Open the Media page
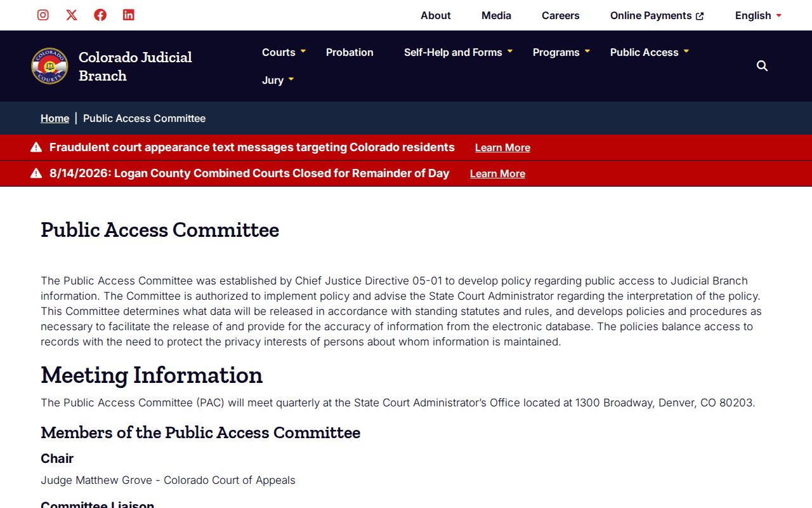This screenshot has width=812, height=508. pos(496,15)
